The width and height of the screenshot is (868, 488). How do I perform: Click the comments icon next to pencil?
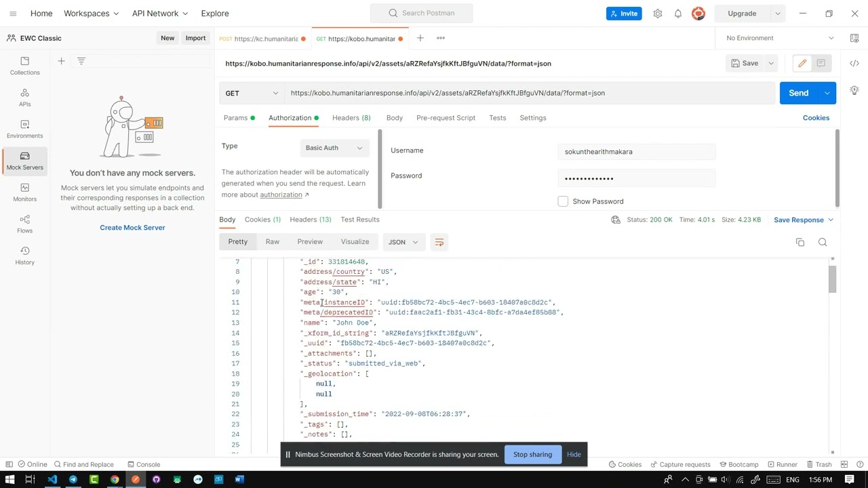821,63
